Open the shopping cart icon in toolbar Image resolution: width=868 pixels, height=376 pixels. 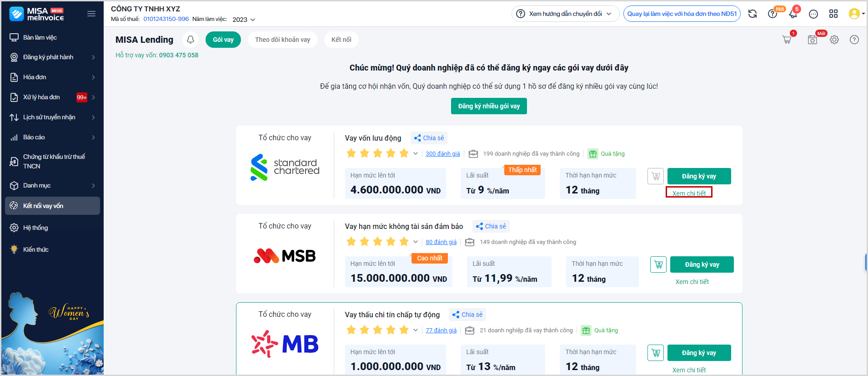click(787, 40)
